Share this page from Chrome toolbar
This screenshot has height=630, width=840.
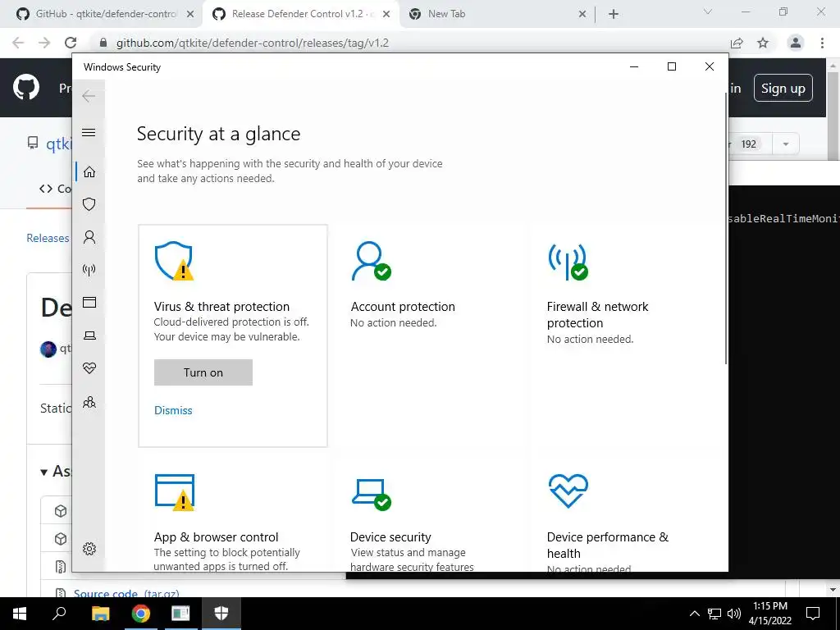737,43
